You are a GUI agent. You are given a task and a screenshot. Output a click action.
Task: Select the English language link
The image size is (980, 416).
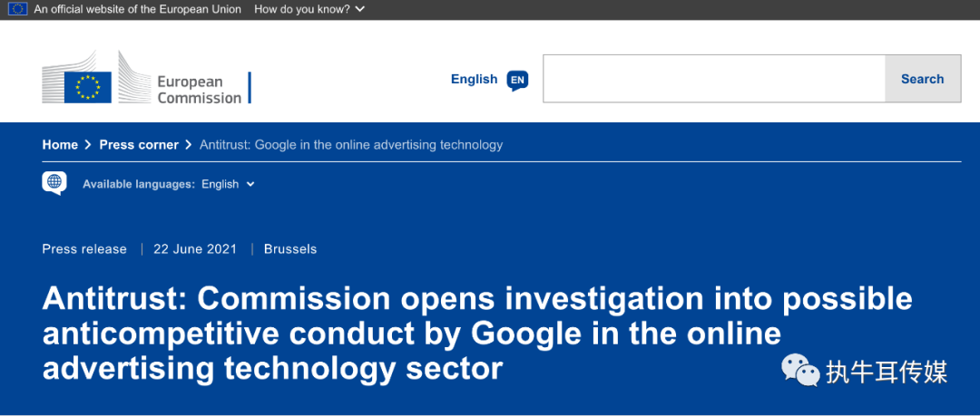pos(474,80)
